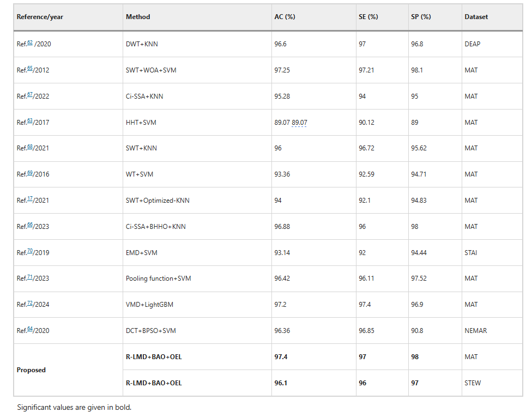
Task: Open reference 69 for WT+SVM row
Action: pyautogui.click(x=30, y=173)
